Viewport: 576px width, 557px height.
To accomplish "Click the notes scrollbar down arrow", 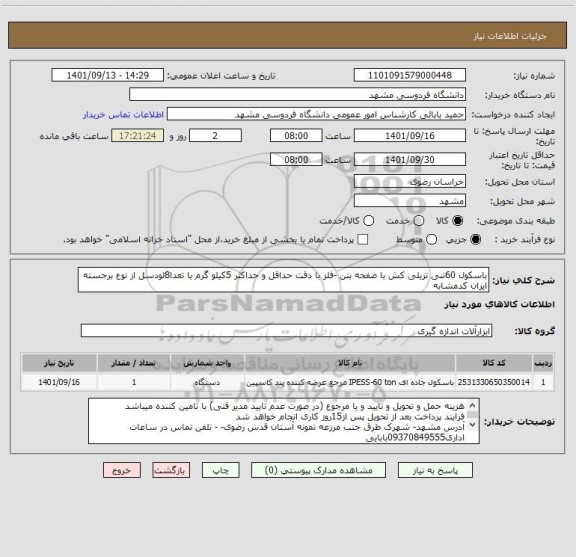I will click(x=473, y=424).
